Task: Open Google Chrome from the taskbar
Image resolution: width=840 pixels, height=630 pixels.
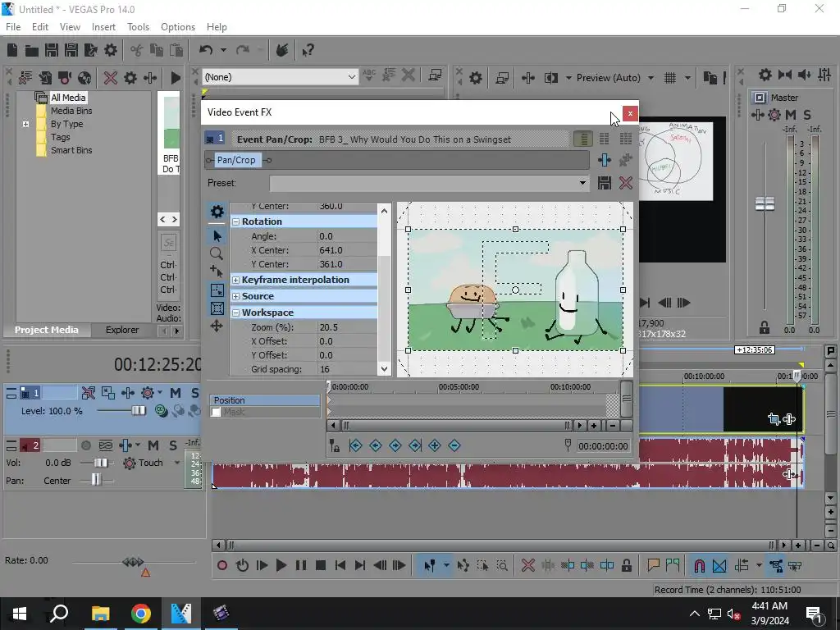Action: point(140,614)
